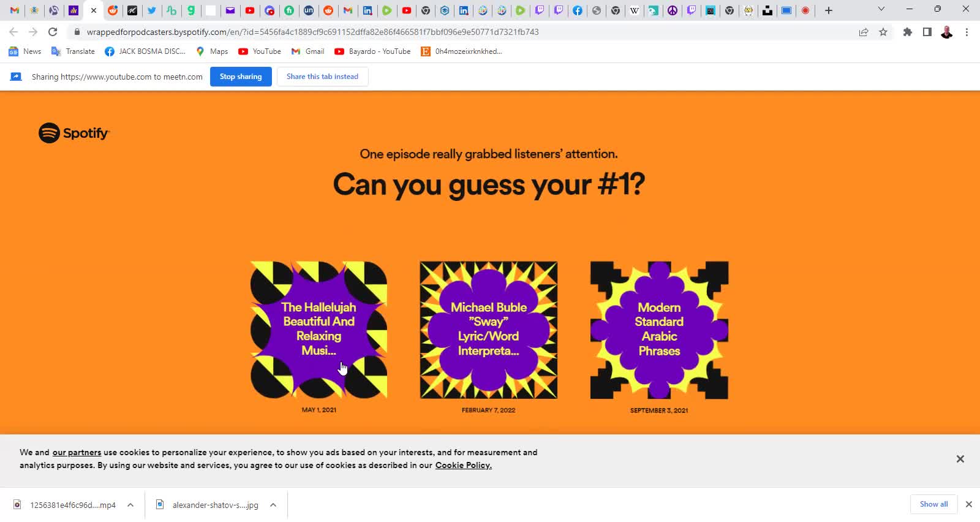The image size is (980, 522).
Task: Go back to the previous page
Action: pos(13,32)
